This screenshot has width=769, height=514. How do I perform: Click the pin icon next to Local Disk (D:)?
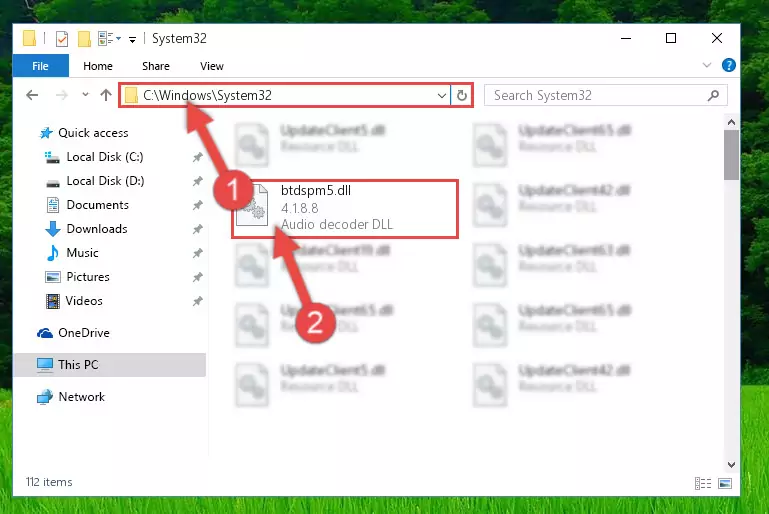tap(197, 181)
